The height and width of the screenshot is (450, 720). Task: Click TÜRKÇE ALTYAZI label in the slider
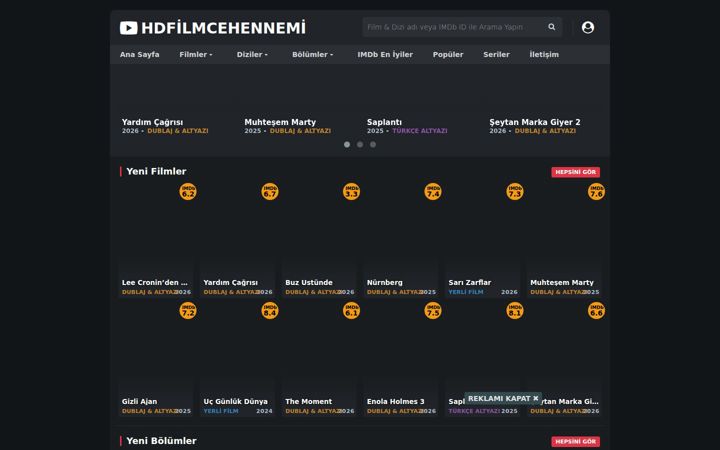coord(420,131)
